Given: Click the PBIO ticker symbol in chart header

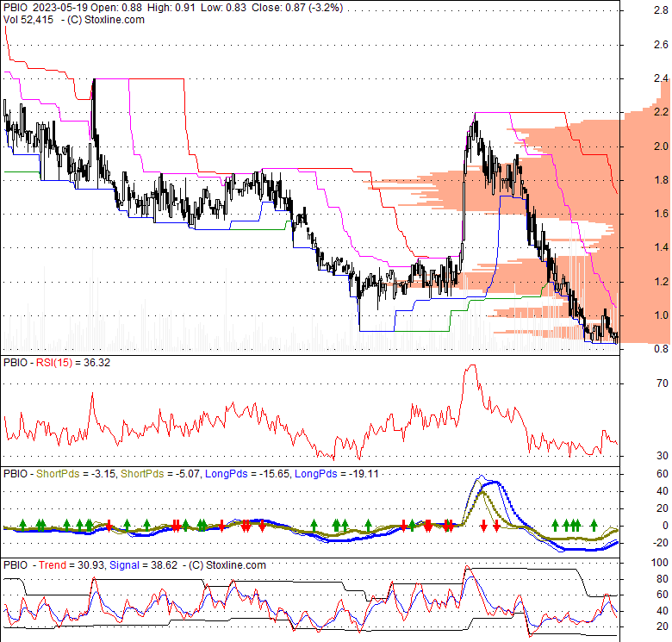Looking at the screenshot, I should (x=16, y=8).
